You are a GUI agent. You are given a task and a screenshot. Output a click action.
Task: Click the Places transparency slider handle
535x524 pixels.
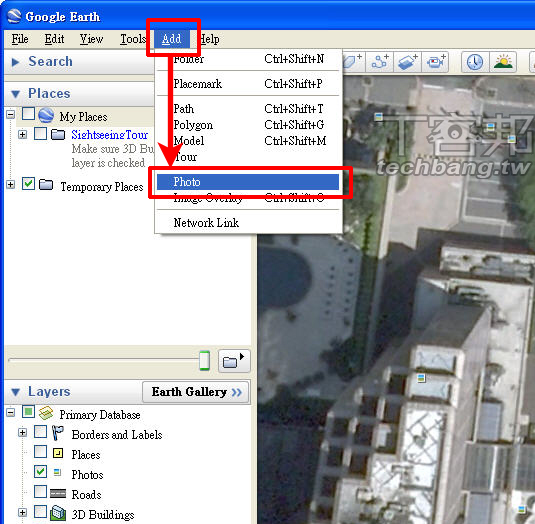click(x=204, y=360)
